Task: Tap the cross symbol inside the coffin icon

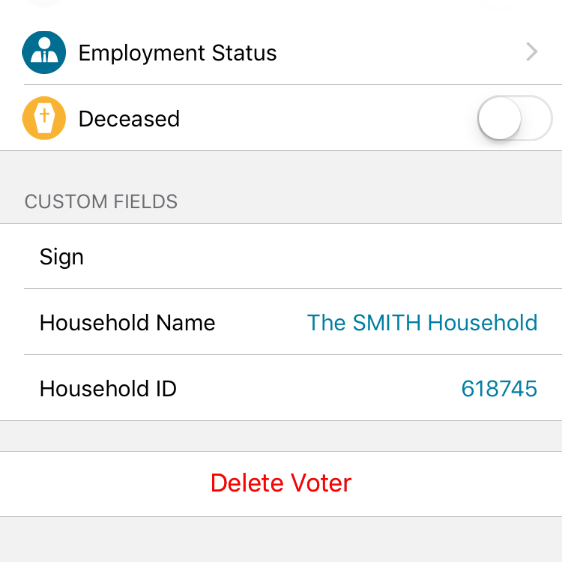Action: coord(44,115)
